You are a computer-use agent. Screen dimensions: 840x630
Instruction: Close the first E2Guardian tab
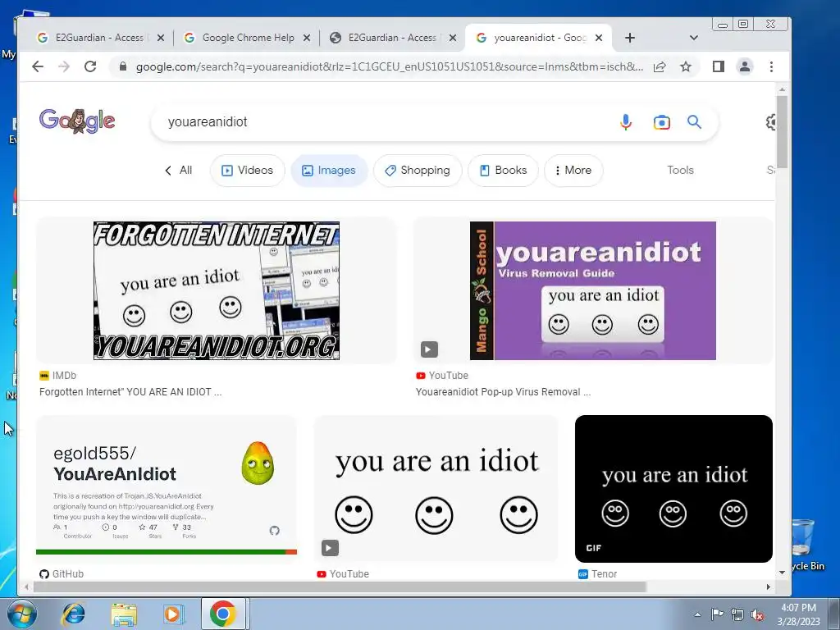[161, 38]
